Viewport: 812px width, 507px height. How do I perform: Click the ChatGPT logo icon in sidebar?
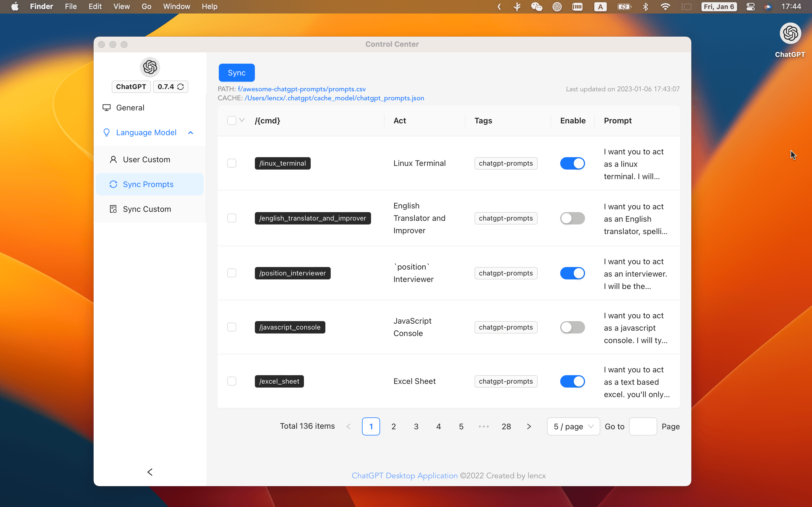[x=150, y=66]
